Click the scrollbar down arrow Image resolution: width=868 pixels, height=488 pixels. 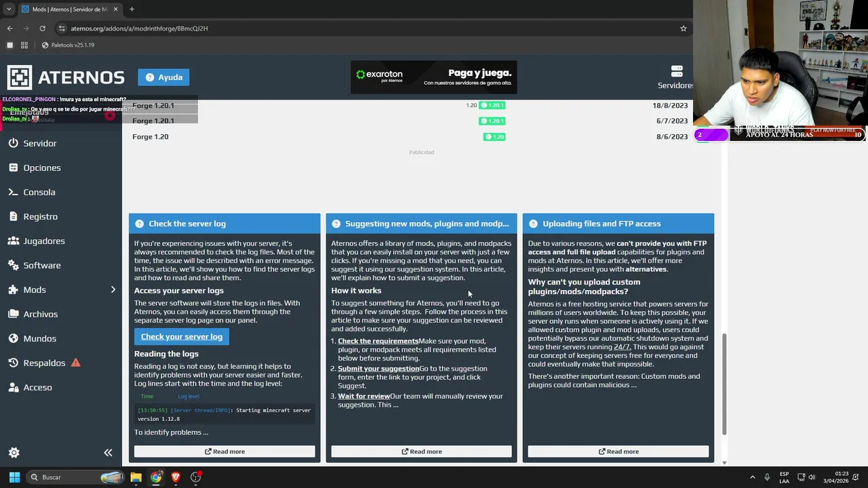click(x=724, y=462)
